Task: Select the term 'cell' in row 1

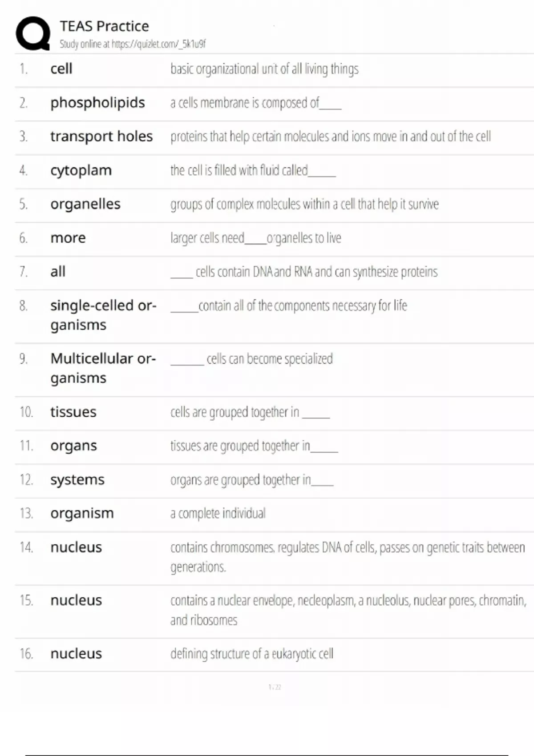Action: (x=61, y=69)
